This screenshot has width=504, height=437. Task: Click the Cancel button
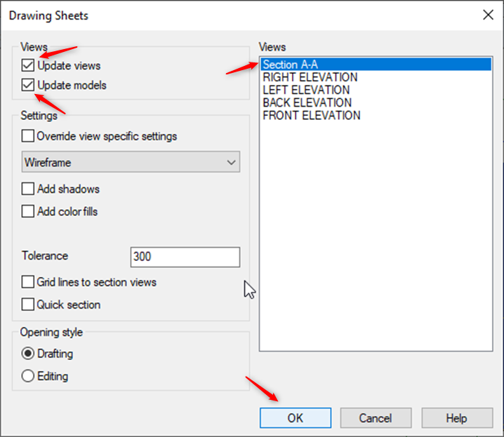376,418
